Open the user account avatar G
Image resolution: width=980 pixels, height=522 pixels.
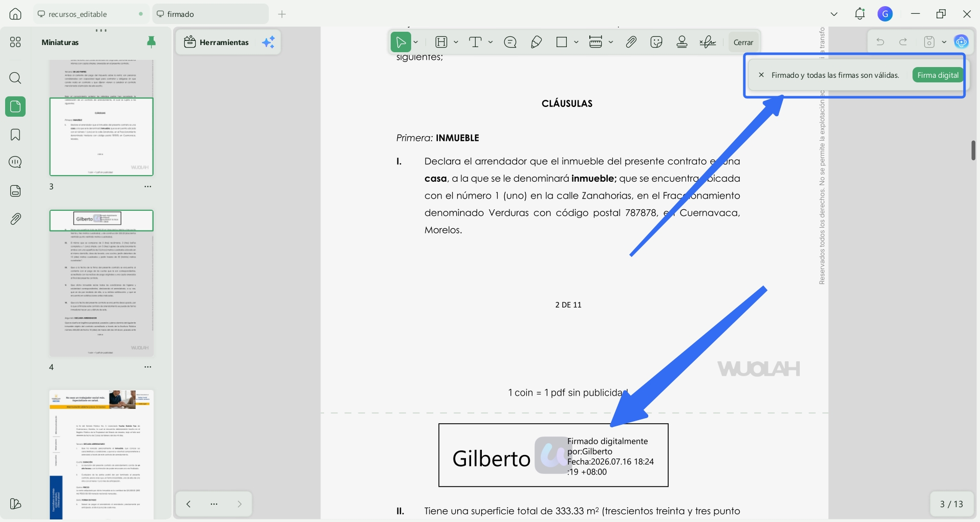point(885,14)
